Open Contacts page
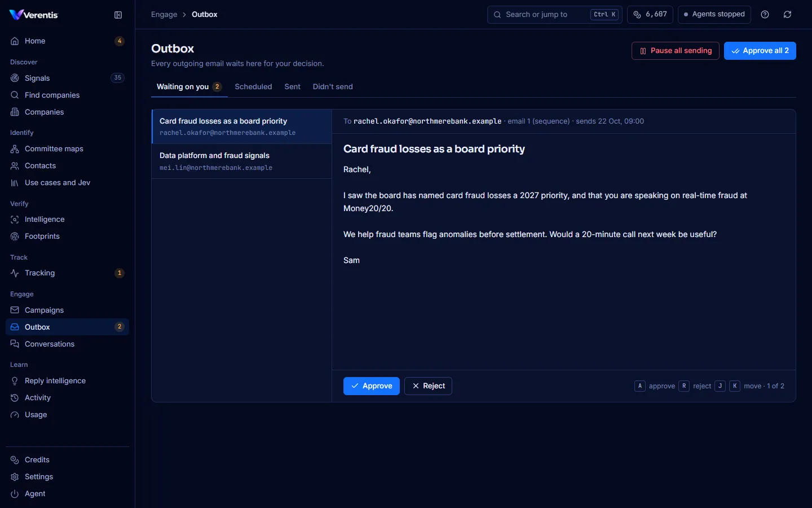812x508 pixels. pos(67,165)
